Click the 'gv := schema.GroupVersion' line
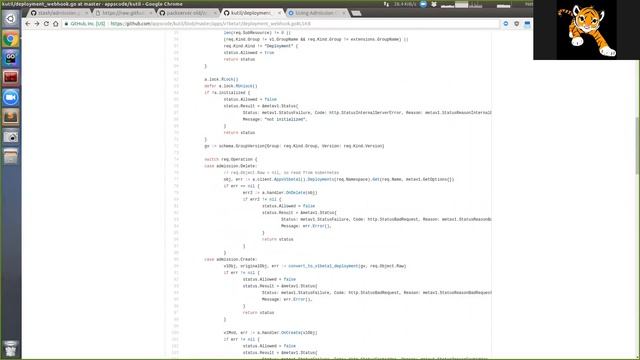Viewport: 640px width, 360px height. tap(294, 146)
